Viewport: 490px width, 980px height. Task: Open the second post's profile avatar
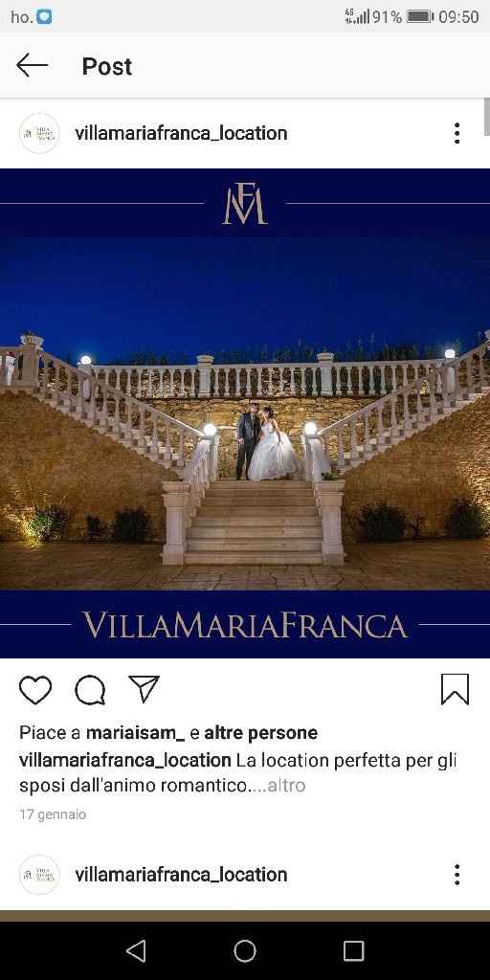point(39,875)
